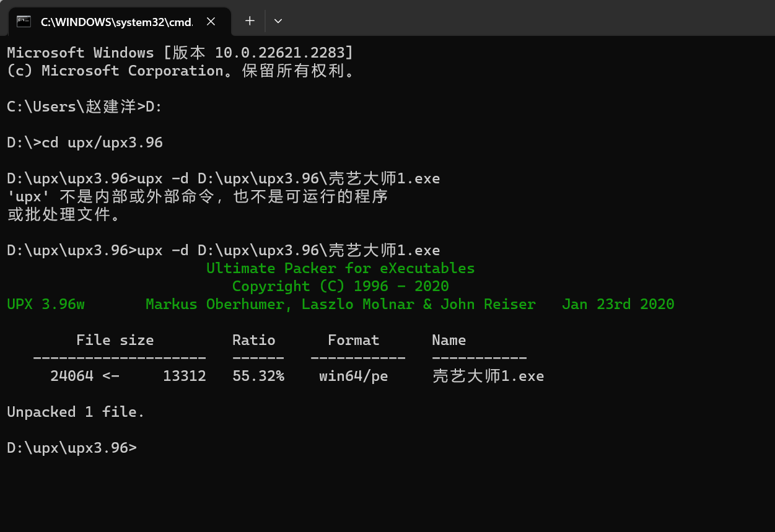The image size is (775, 532).
Task: Select the C:\WINDOWS\system32\cmd tab title
Action: tap(116, 22)
